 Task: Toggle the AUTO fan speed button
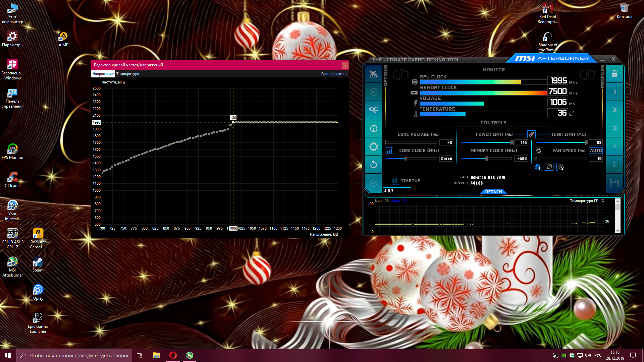(596, 151)
